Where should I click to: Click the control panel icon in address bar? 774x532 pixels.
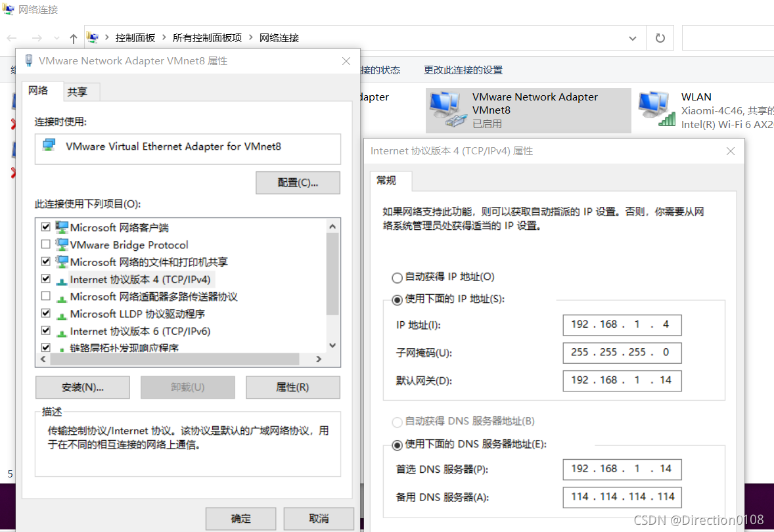tap(93, 37)
